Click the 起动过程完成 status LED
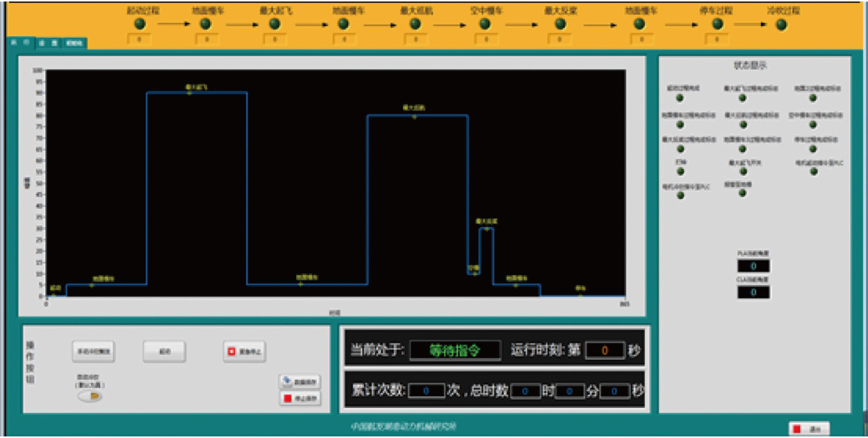This screenshot has width=868, height=438. pos(680,98)
